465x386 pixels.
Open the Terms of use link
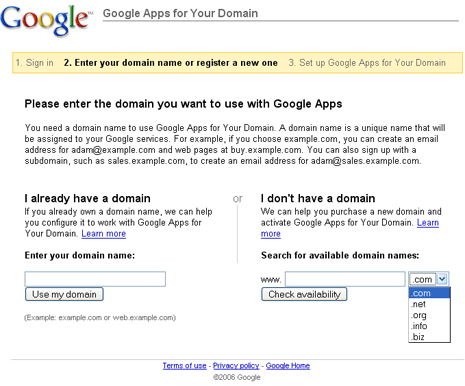[184, 366]
